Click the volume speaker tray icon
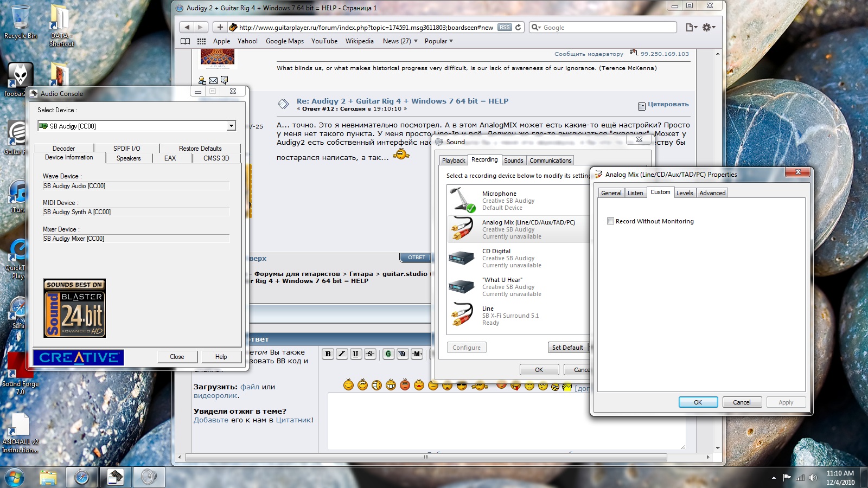 click(812, 478)
